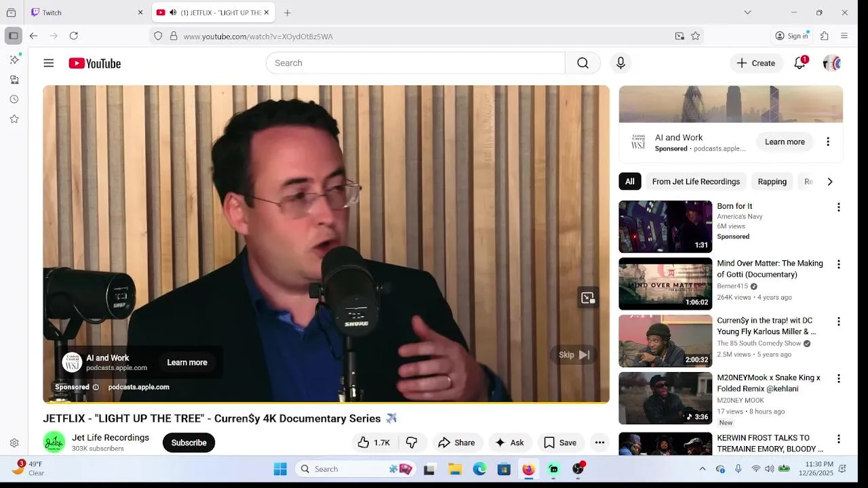This screenshot has height=488, width=868.
Task: Skip the video ad
Action: coord(574,354)
